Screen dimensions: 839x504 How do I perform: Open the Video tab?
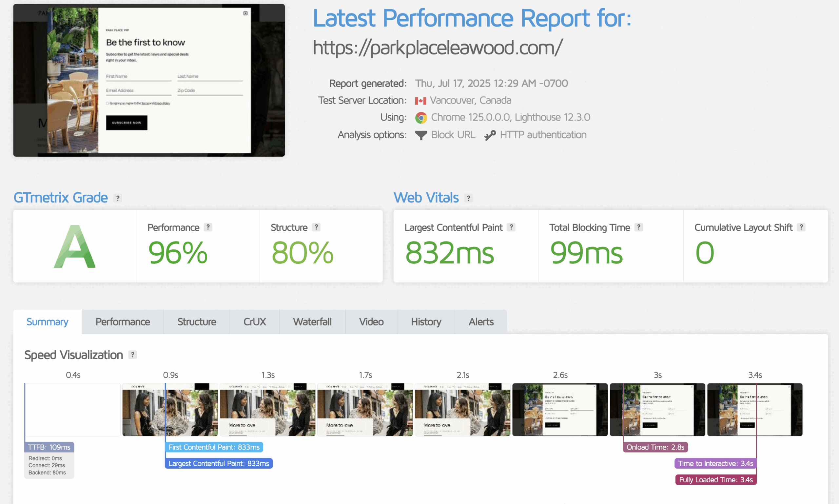[371, 321]
